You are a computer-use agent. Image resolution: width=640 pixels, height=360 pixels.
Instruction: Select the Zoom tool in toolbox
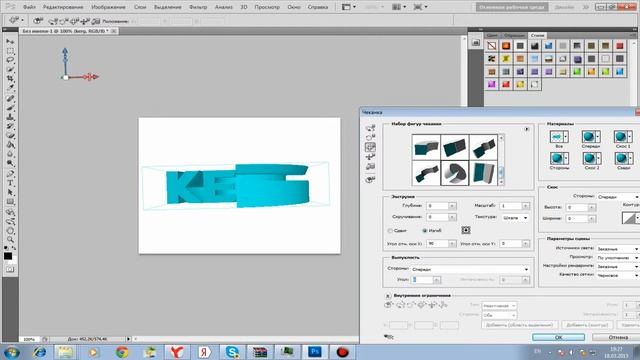[10, 240]
